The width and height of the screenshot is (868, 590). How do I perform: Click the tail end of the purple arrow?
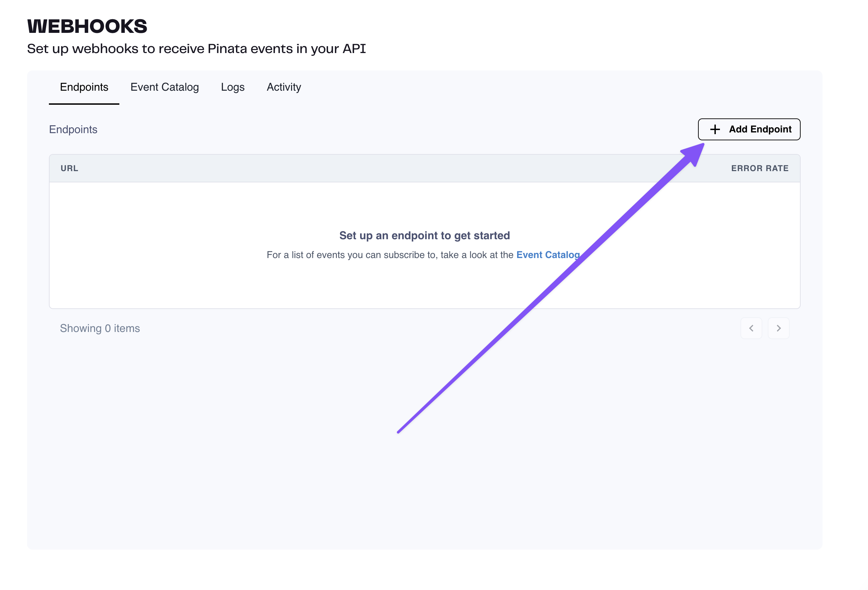(399, 432)
